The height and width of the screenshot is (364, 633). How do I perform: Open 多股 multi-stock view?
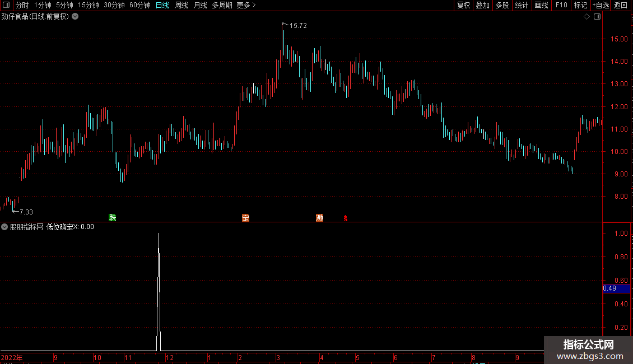pos(502,5)
